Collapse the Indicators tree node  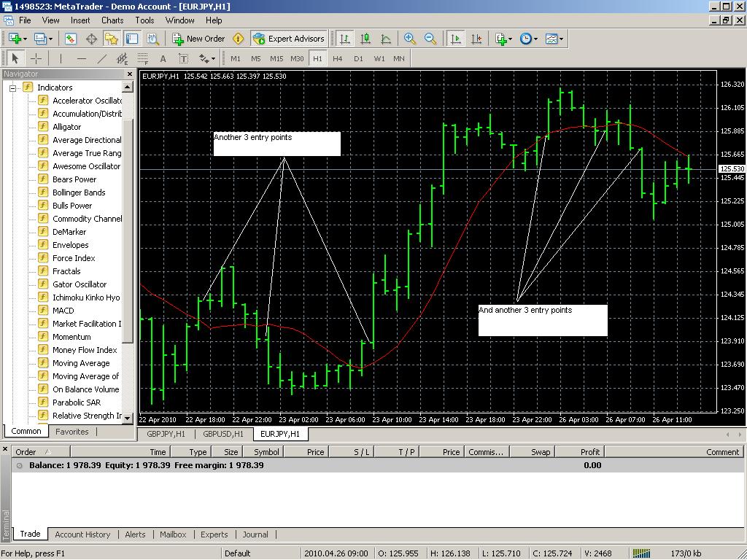(x=13, y=87)
